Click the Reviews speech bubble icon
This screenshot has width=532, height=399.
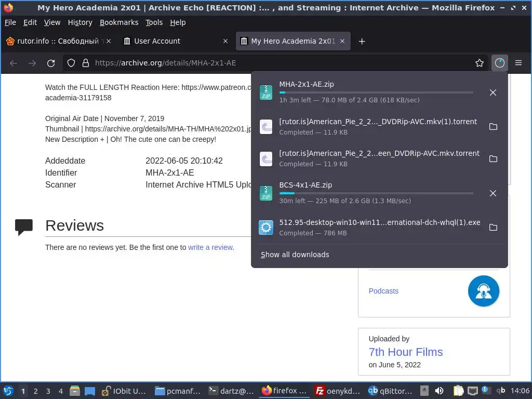(x=24, y=227)
